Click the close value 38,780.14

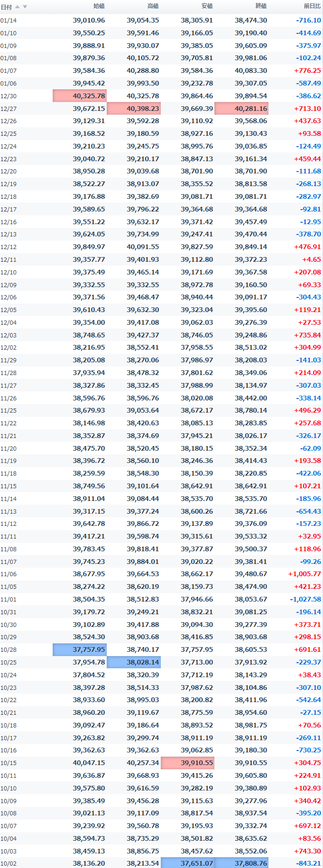coord(251,410)
